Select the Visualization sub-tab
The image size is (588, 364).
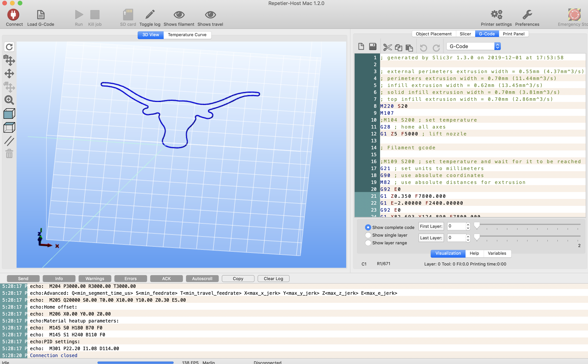tap(448, 253)
